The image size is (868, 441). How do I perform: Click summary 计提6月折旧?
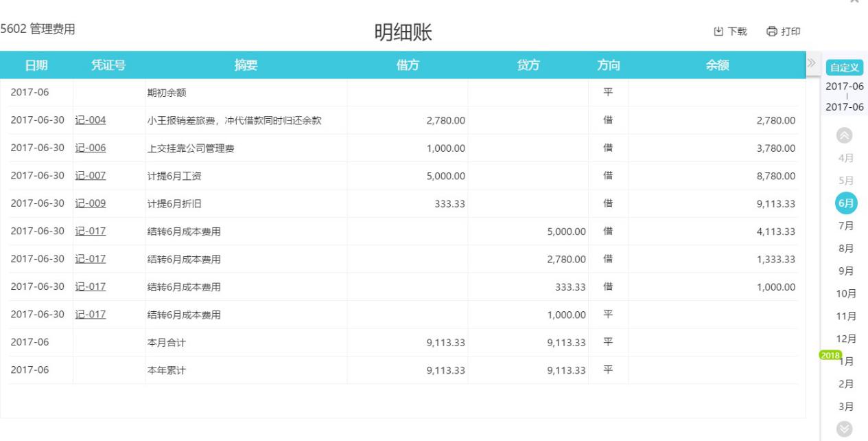tap(174, 204)
